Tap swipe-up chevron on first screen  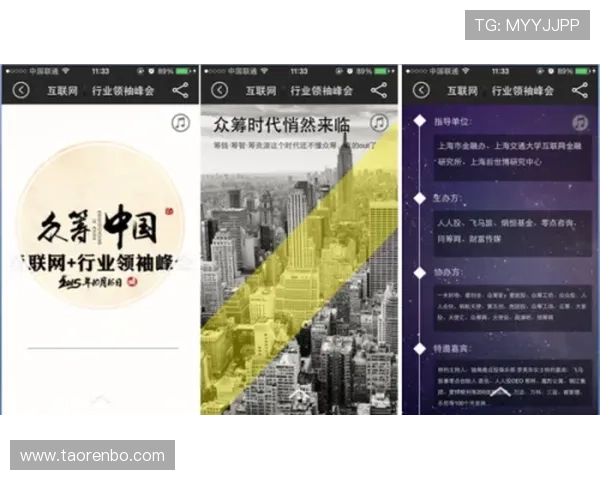(x=100, y=400)
